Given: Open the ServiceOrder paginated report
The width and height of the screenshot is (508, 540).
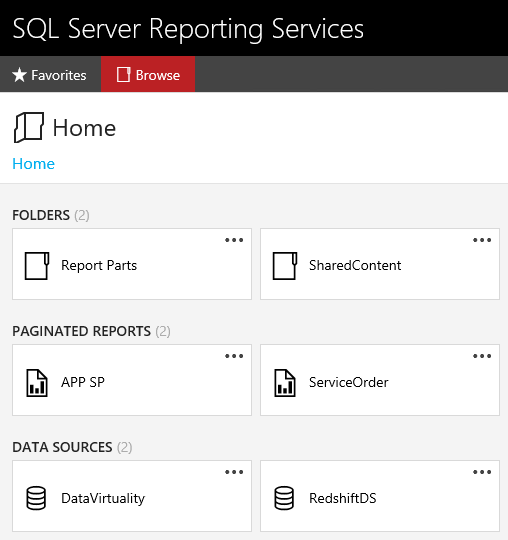Looking at the screenshot, I should [380, 380].
